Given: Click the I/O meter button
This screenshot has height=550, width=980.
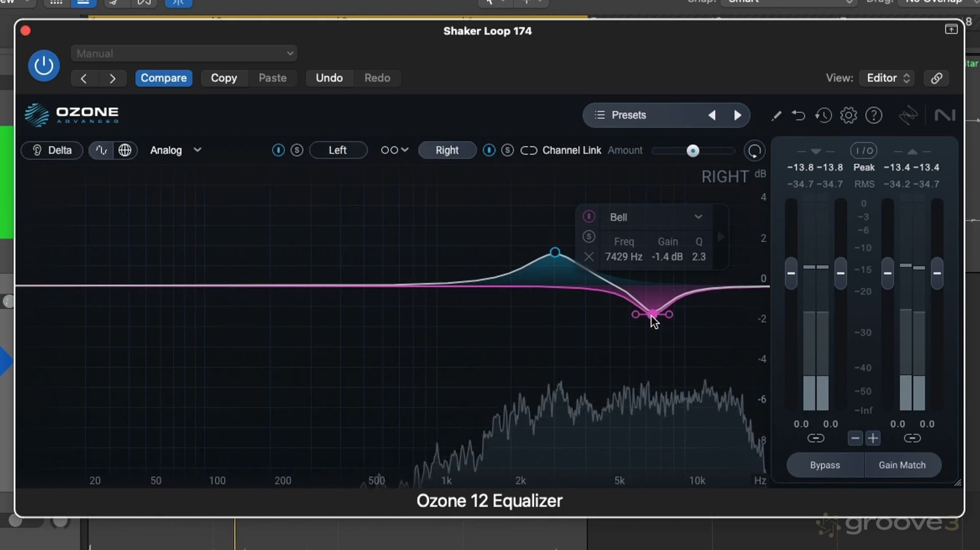Looking at the screenshot, I should coord(864,151).
